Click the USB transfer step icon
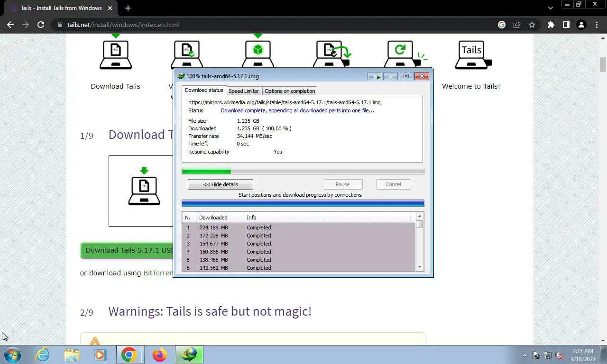Image resolution: width=607 pixels, height=364 pixels. pyautogui.click(x=332, y=54)
